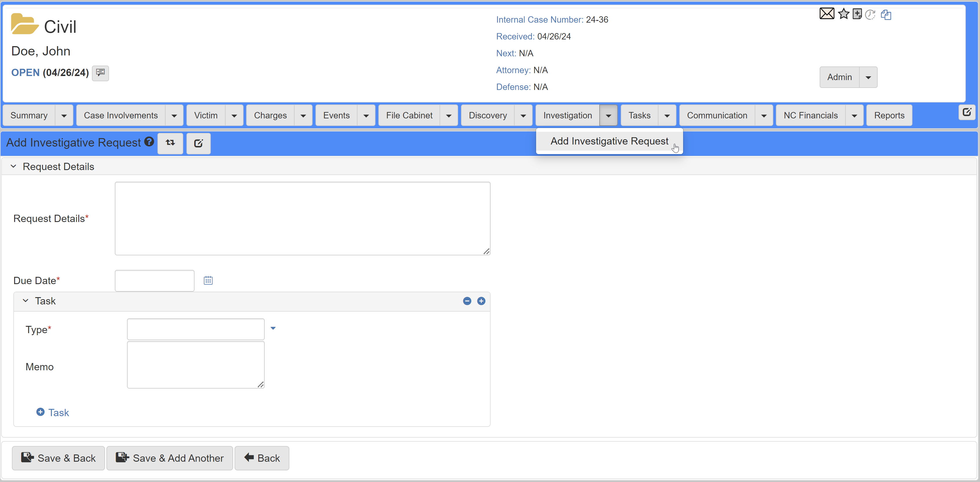Expand the Admin dropdown arrow
The image size is (980, 482).
coord(868,77)
